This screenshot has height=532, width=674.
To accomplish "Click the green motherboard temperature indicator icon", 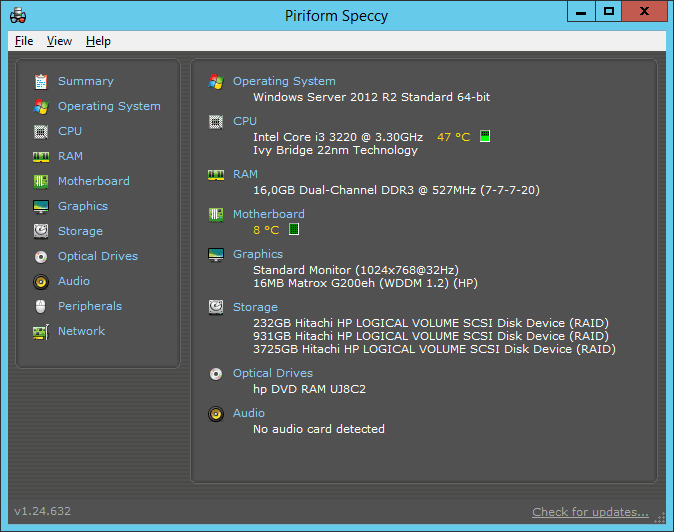I will [x=294, y=229].
